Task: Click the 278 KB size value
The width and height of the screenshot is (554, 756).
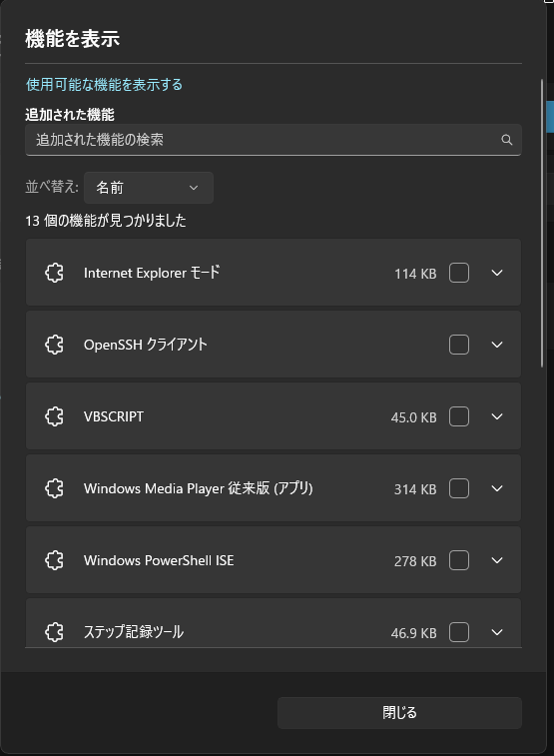Action: point(415,561)
